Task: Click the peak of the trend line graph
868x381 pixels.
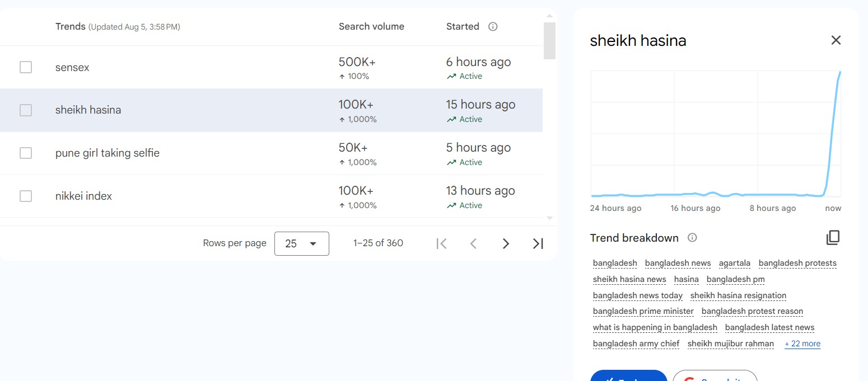Action: coord(840,72)
